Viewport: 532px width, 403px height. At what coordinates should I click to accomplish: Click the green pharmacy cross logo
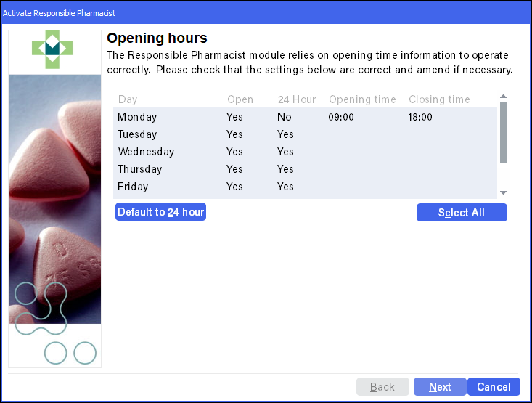point(53,49)
